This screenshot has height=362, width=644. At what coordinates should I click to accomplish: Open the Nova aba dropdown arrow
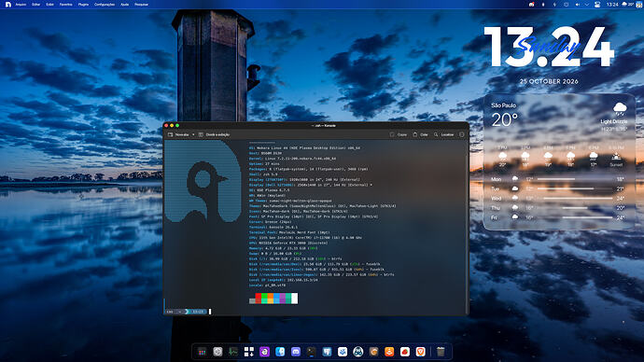pos(193,134)
